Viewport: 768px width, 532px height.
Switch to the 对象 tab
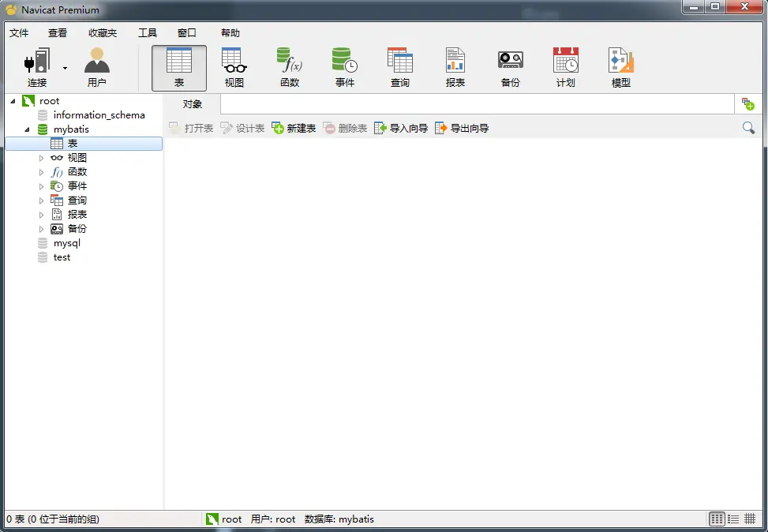(192, 104)
